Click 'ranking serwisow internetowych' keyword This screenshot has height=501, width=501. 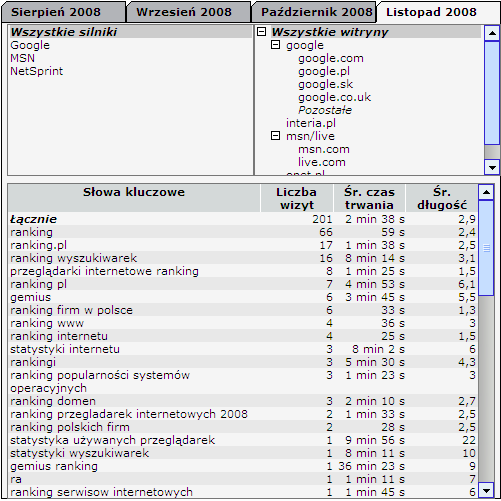pyautogui.click(x=101, y=492)
